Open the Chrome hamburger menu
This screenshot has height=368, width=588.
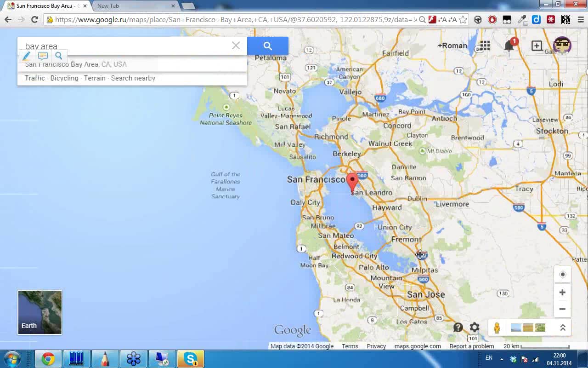pyautogui.click(x=580, y=20)
